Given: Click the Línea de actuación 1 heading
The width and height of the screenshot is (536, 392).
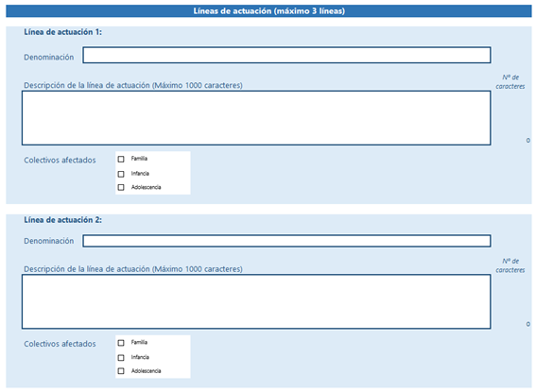Looking at the screenshot, I should pos(62,32).
